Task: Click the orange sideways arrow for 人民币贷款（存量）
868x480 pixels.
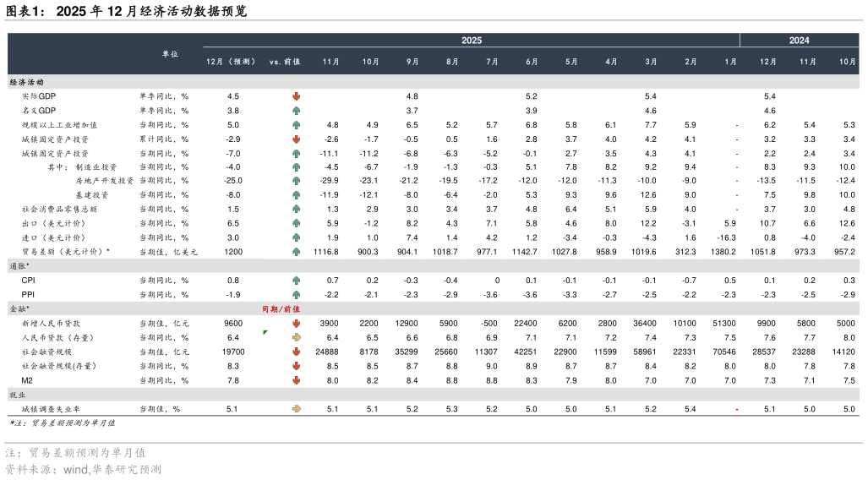Action: [296, 338]
